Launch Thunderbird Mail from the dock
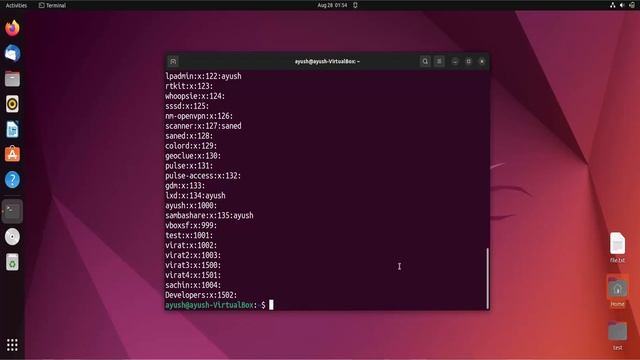 pos(12,53)
